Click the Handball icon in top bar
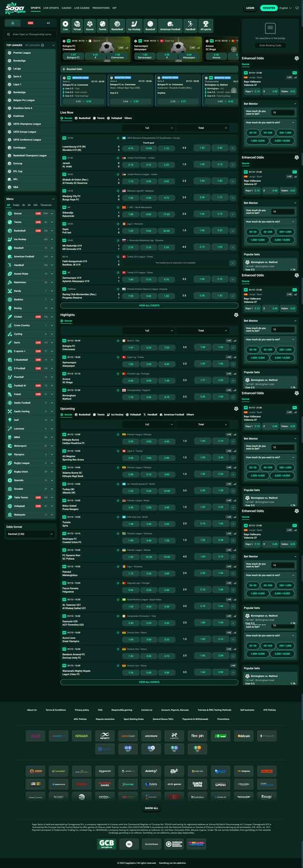This screenshot has height=868, width=303. (190, 25)
